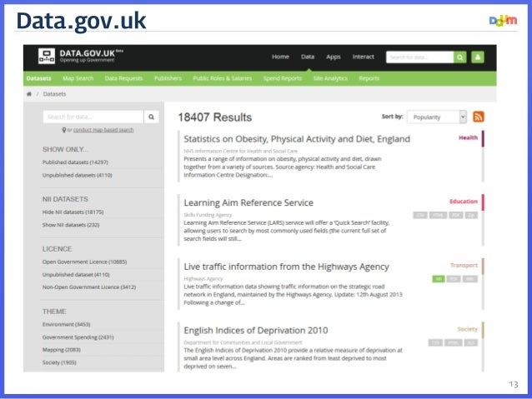The image size is (532, 399).
Task: Open the orange RSS feed icon
Action: click(479, 117)
